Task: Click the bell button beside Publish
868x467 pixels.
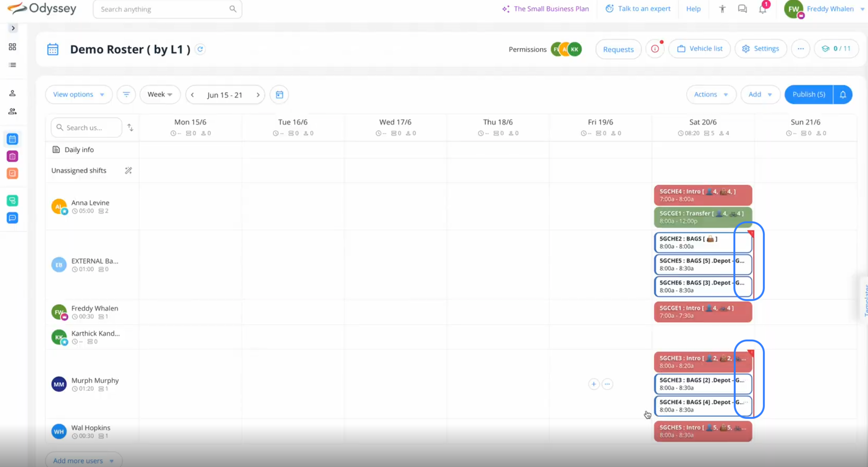Action: pos(843,95)
